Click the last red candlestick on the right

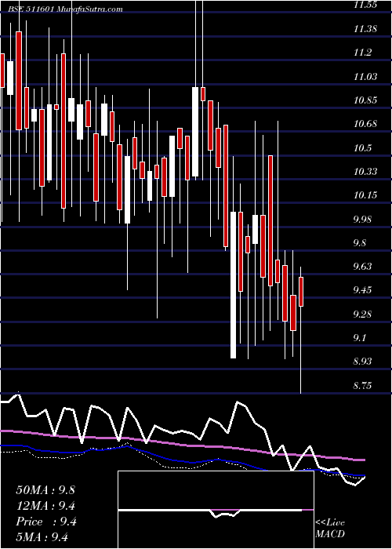point(300,292)
